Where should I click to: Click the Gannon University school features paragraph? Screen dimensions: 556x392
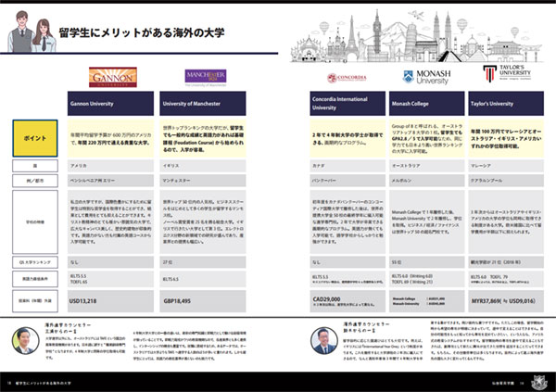[110, 222]
